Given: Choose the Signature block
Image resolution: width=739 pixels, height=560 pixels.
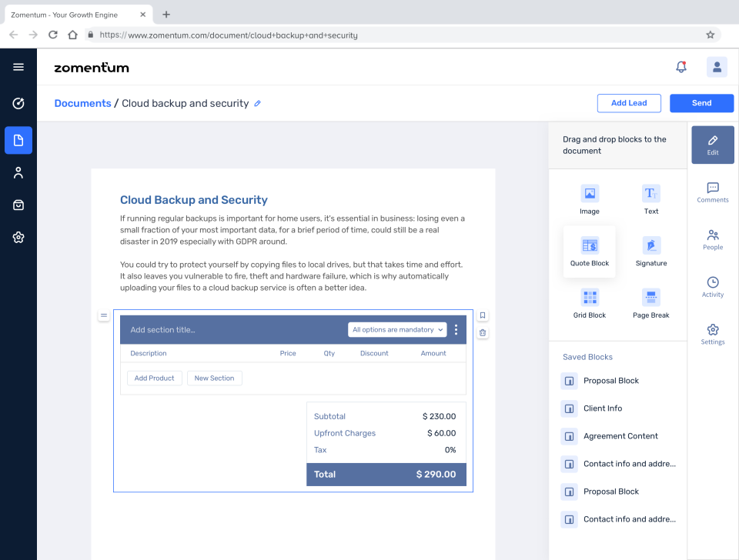Looking at the screenshot, I should (651, 252).
